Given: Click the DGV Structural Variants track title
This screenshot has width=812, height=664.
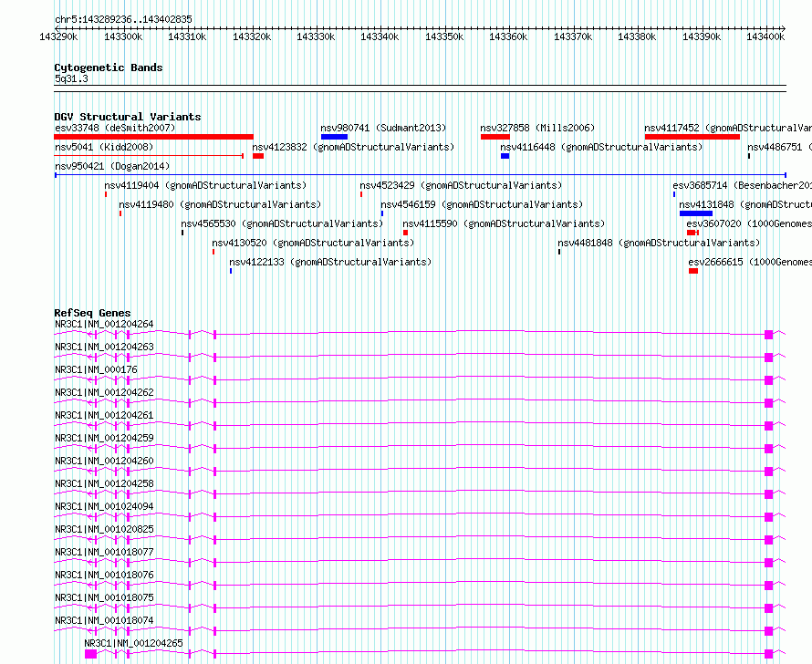Looking at the screenshot, I should (x=128, y=117).
